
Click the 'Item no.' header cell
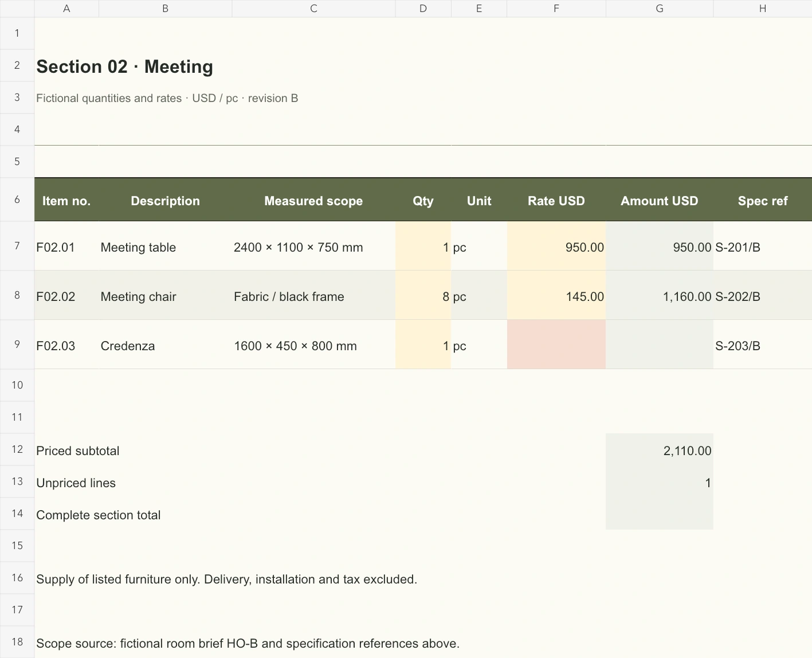(66, 201)
